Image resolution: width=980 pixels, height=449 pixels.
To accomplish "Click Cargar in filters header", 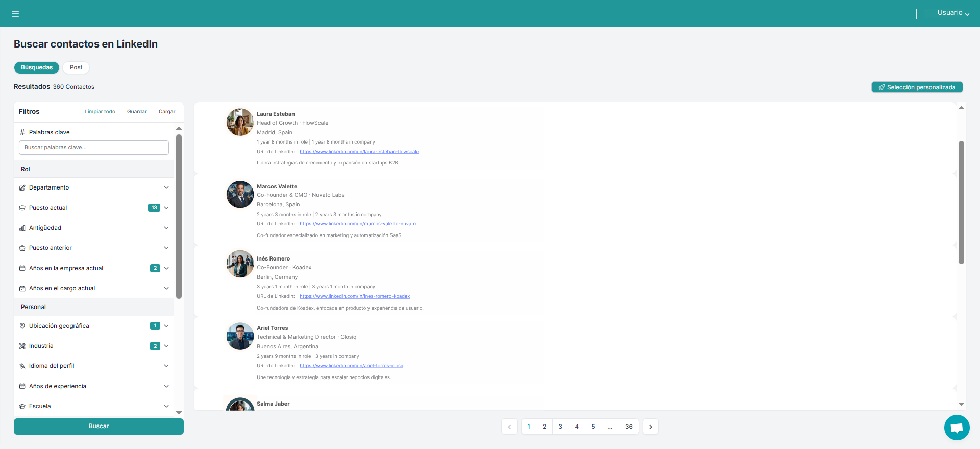I will [x=167, y=112].
